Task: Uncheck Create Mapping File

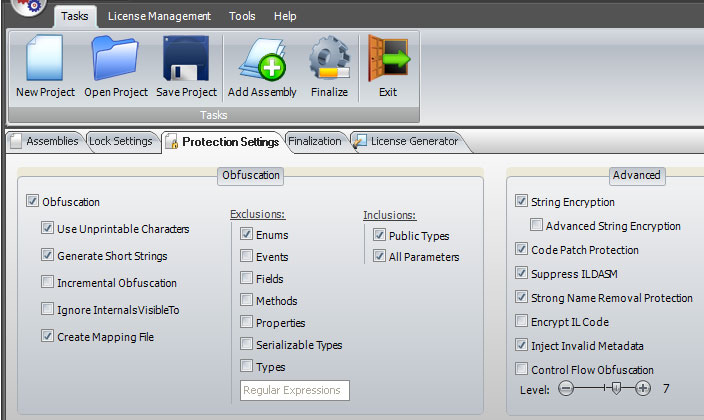Action: (x=47, y=335)
